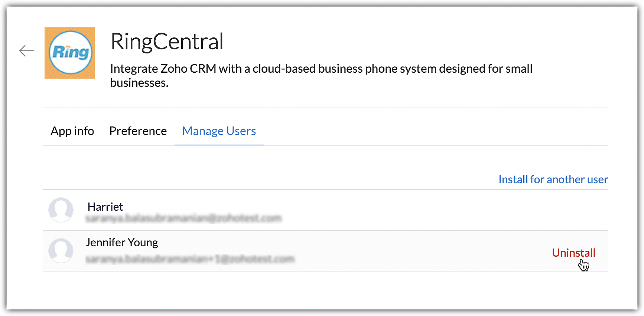644x316 pixels.
Task: Click Harriet's profile avatar
Action: pyautogui.click(x=61, y=210)
